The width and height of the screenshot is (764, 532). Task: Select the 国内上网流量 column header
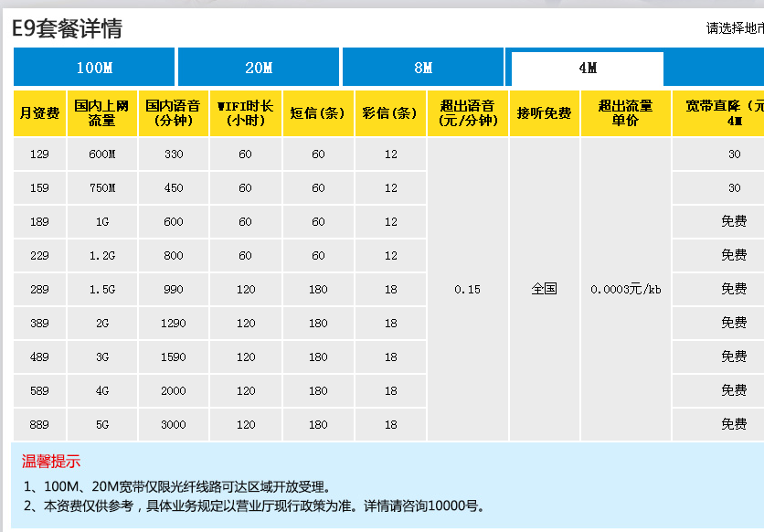click(x=101, y=113)
